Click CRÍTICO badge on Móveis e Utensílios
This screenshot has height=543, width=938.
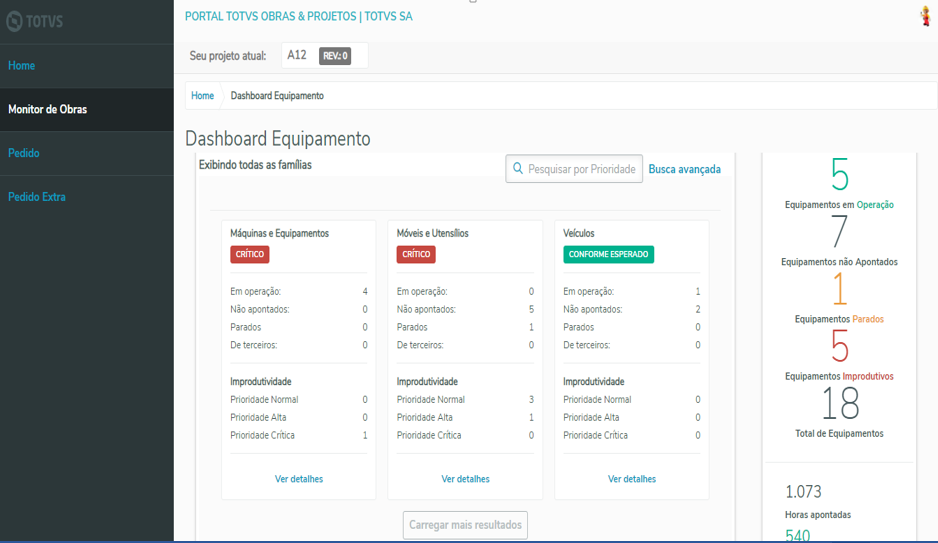pyautogui.click(x=416, y=254)
